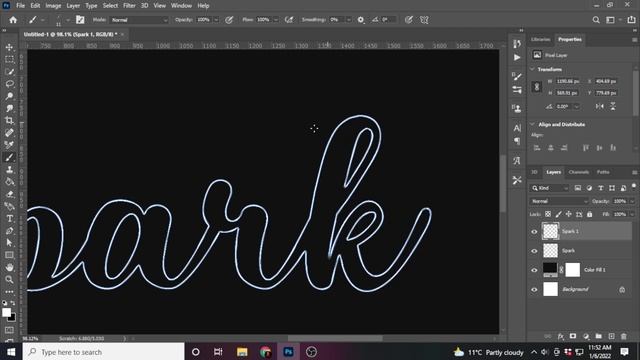This screenshot has height=360, width=640.
Task: Open the brush preset picker arrow
Action: tap(68, 20)
